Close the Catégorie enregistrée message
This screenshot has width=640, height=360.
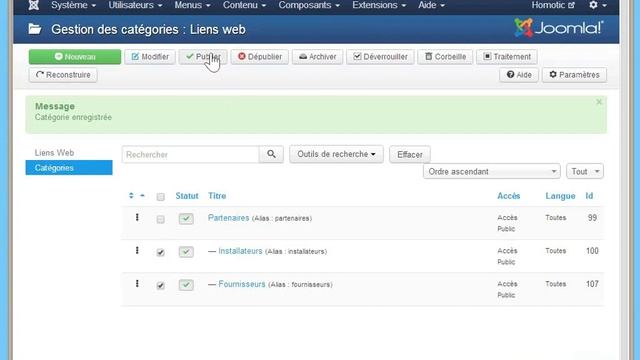tap(599, 102)
